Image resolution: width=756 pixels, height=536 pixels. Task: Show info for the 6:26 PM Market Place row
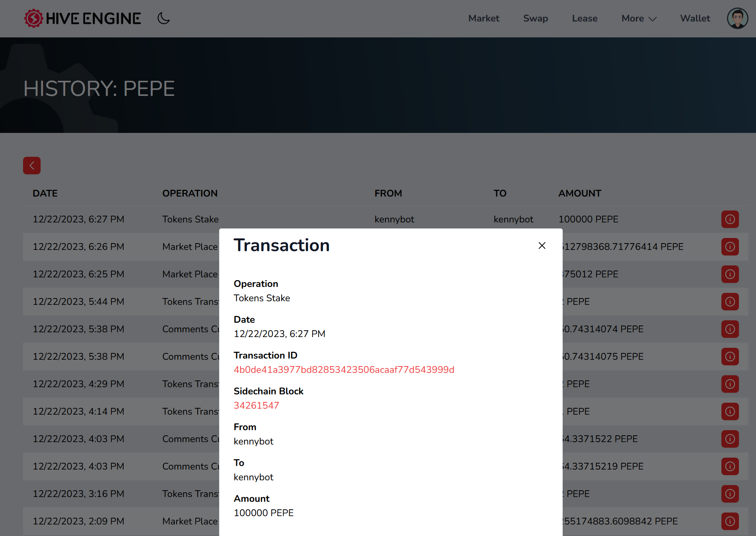730,247
